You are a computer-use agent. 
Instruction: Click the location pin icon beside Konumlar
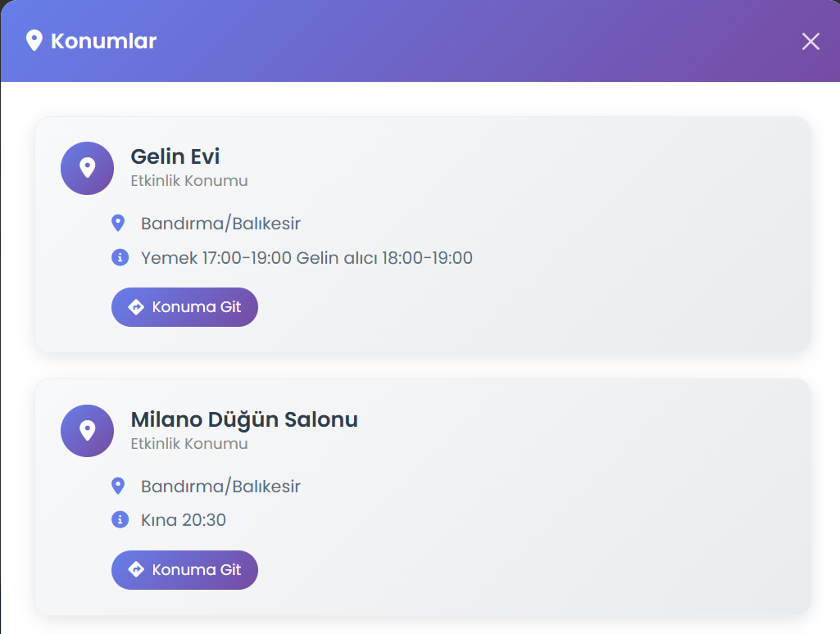(x=34, y=41)
